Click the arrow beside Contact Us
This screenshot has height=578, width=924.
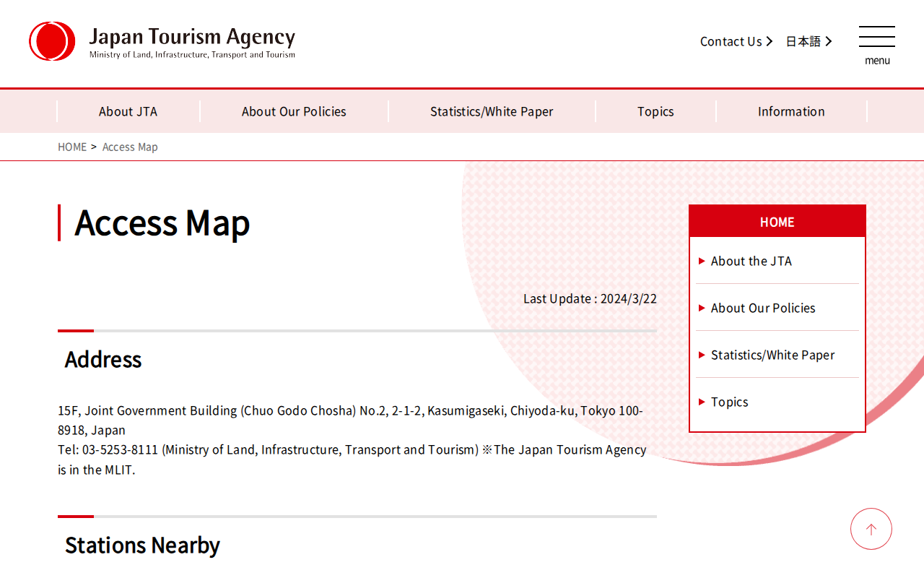point(770,42)
